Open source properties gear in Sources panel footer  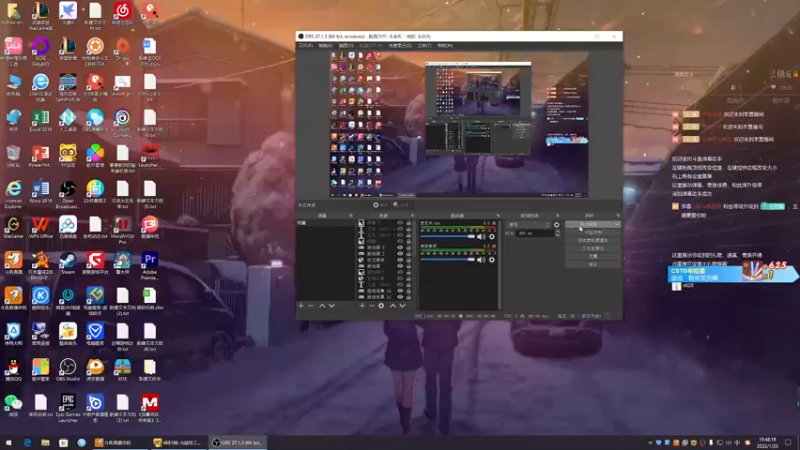[381, 306]
